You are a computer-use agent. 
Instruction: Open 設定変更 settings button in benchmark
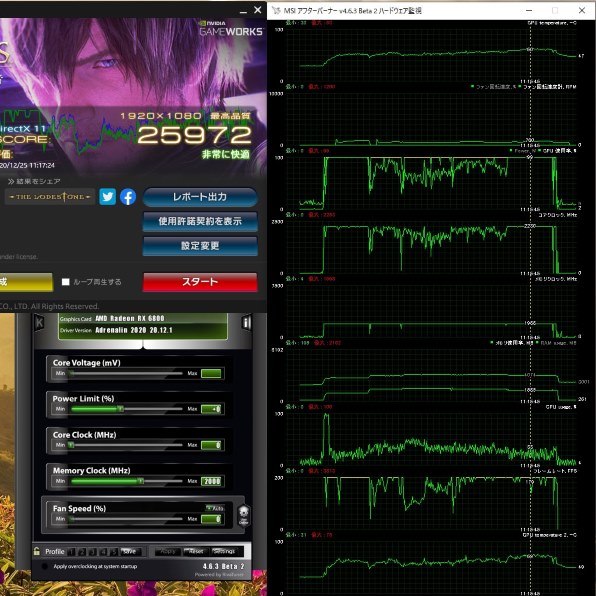click(200, 246)
